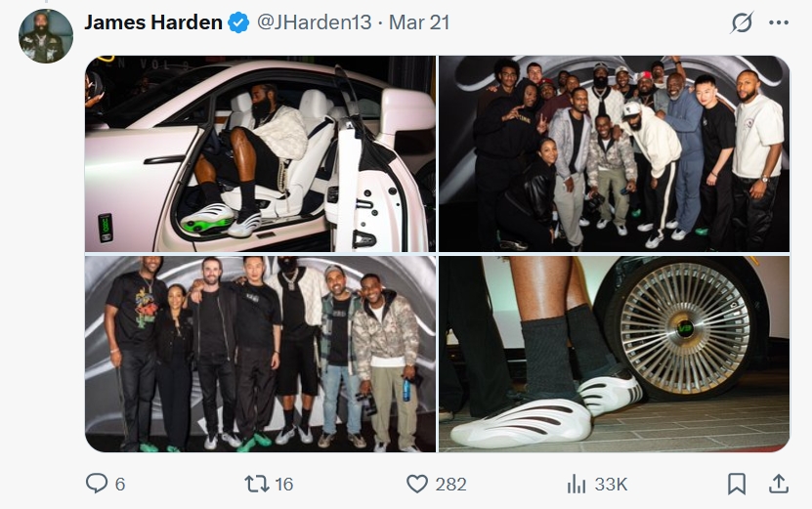
Task: Open the @JHarden13 handle link
Action: [x=315, y=22]
